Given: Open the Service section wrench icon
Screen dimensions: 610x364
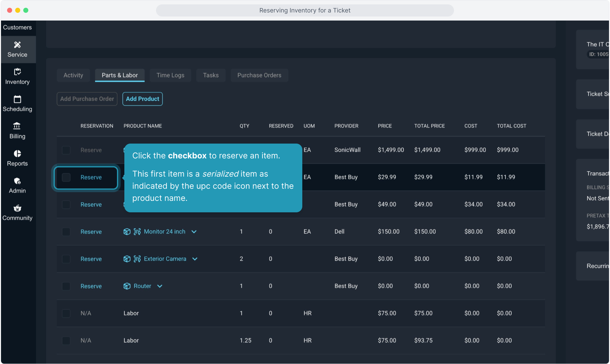Looking at the screenshot, I should pyautogui.click(x=17, y=45).
